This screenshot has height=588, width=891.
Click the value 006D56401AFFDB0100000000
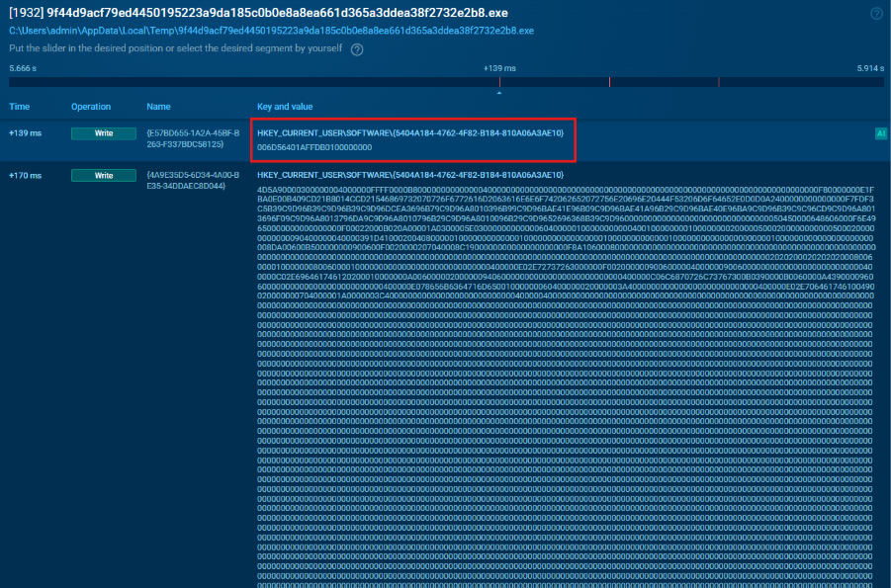[314, 147]
